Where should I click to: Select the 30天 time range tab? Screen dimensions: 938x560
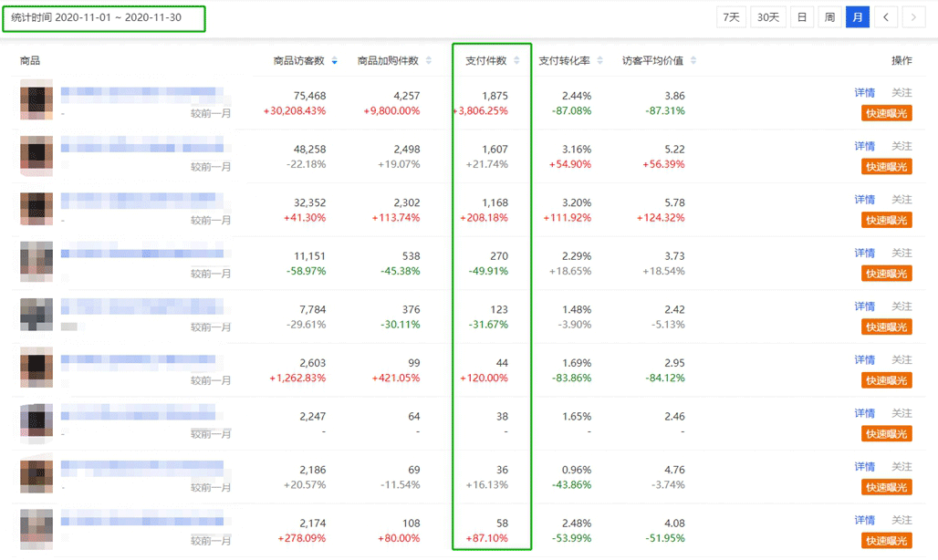click(x=768, y=17)
